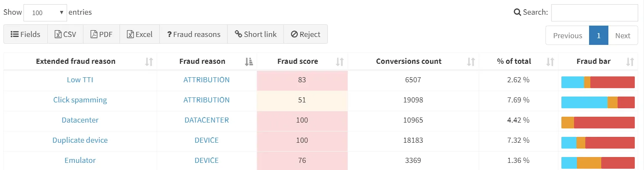Open the entries count dropdown
The image size is (644, 170).
point(46,13)
